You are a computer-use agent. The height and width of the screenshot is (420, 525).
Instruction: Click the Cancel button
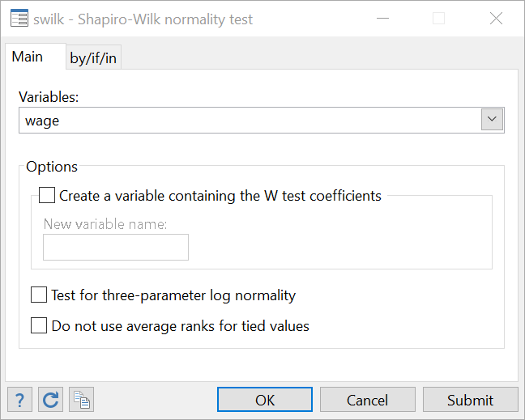point(368,400)
